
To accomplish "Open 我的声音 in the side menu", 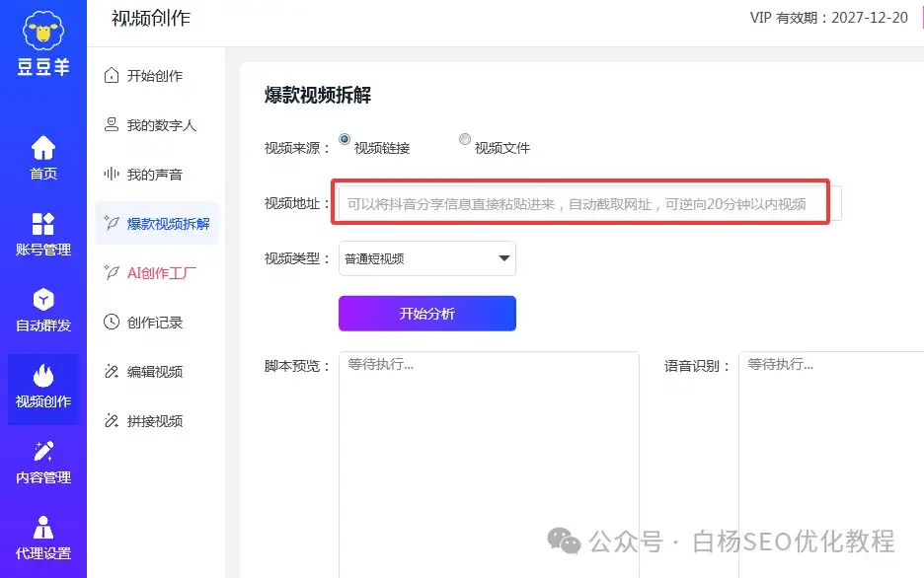I will point(155,175).
